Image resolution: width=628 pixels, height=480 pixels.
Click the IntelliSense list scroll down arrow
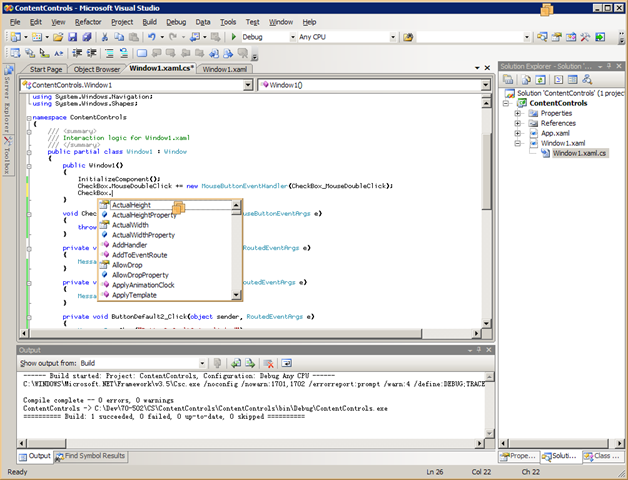coord(236,295)
